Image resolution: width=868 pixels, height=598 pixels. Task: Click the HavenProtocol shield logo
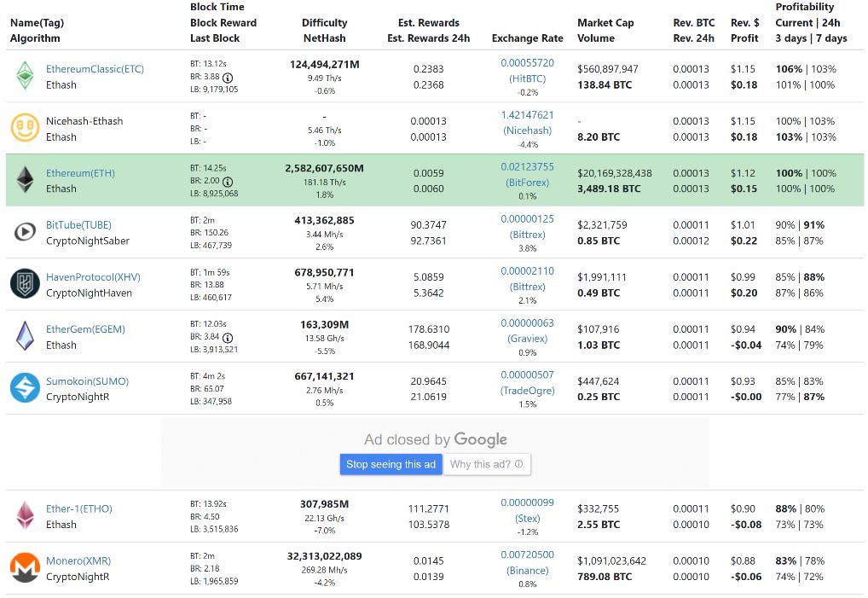(25, 283)
